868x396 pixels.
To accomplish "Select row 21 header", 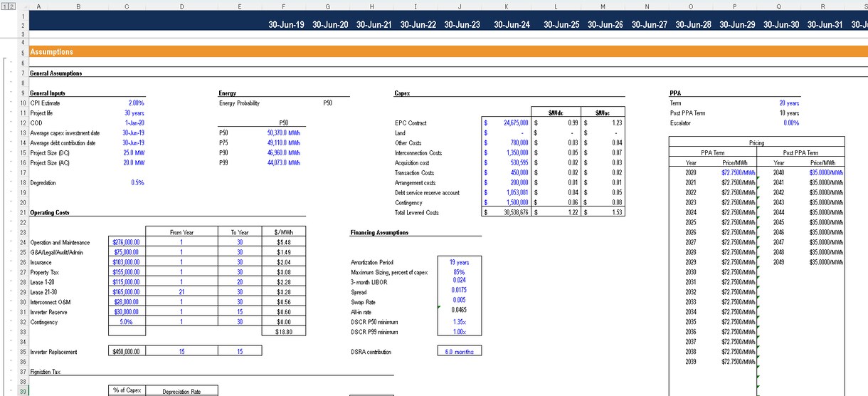I will (23, 212).
